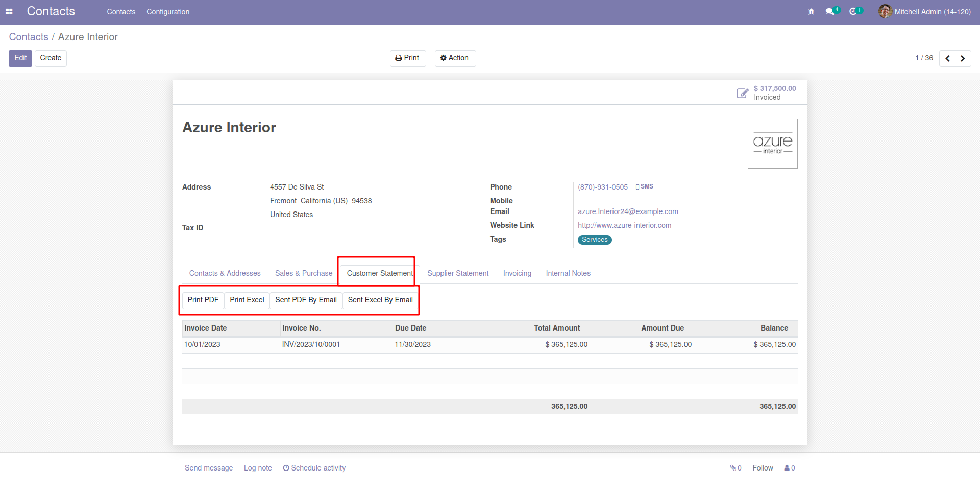Open the Configuration menu
The width and height of the screenshot is (980, 494).
(168, 12)
